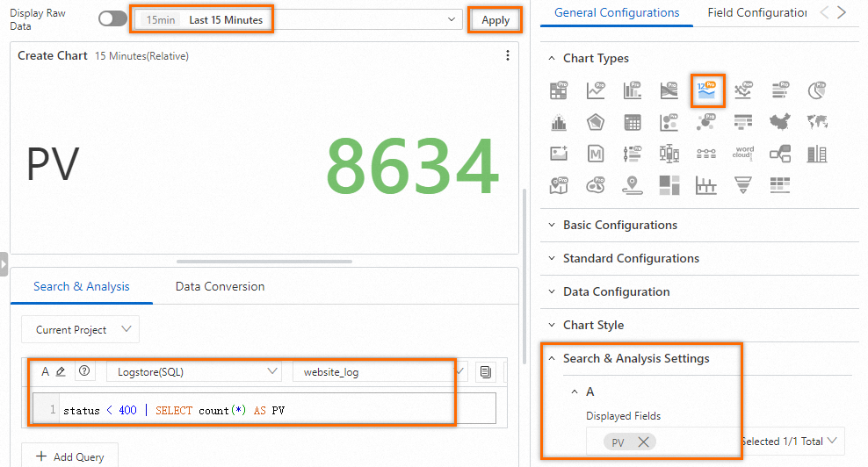Select the Image chart type icon

(559, 154)
